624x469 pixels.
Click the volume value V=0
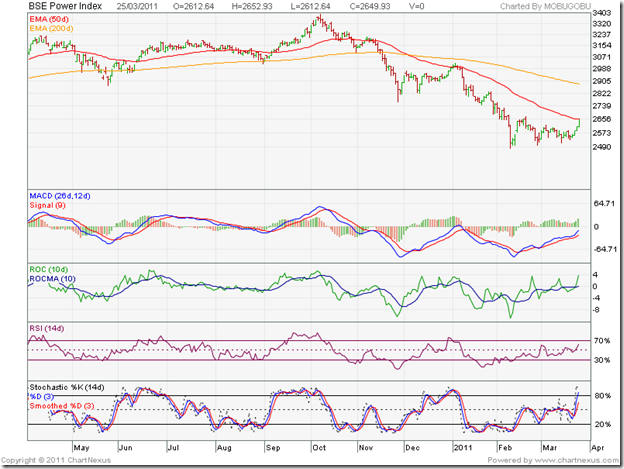pos(416,6)
